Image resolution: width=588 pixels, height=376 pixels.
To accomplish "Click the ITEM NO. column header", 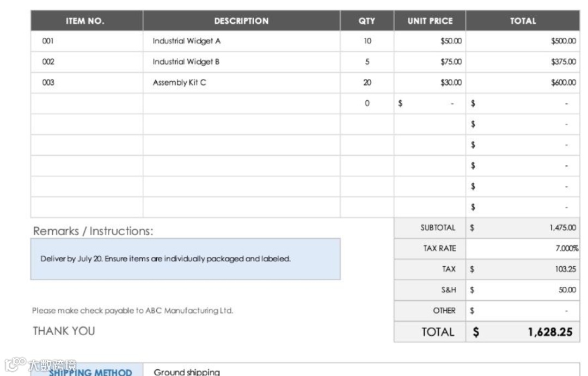I will coord(85,21).
